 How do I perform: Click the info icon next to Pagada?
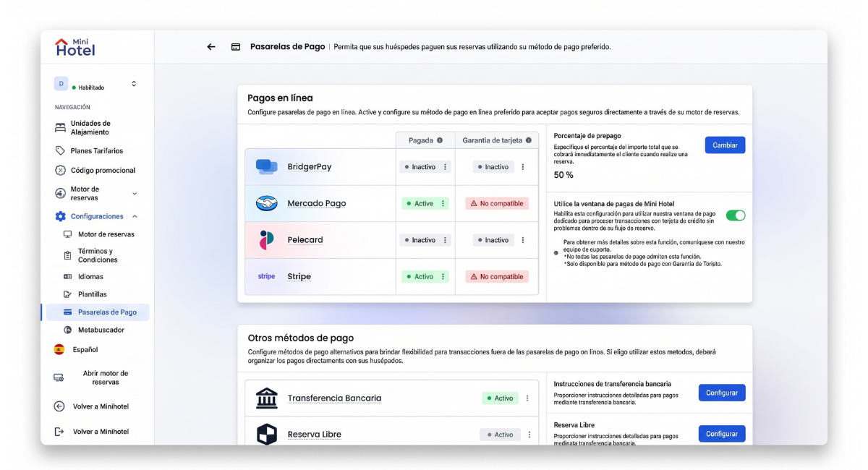pos(440,140)
